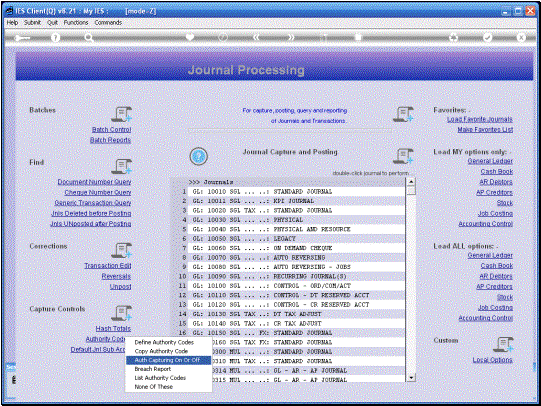Select Auth Capturing On Or Off
This screenshot has height=406, width=541.
pos(168,360)
